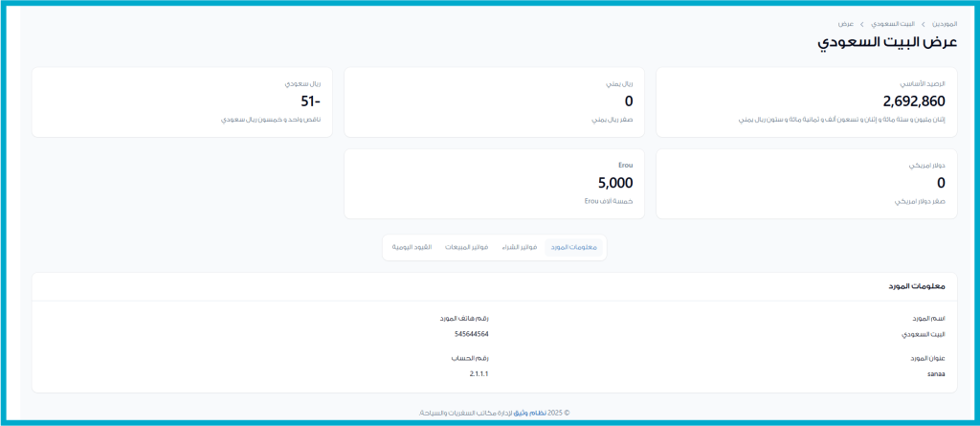
Task: Click the عرض breadcrumb item
Action: pos(846,23)
